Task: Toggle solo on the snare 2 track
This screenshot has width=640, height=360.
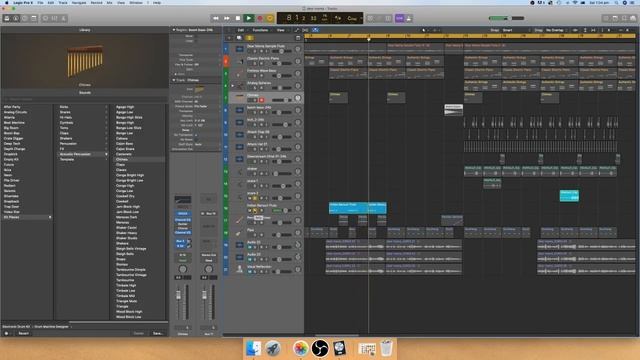Action: pyautogui.click(x=255, y=198)
